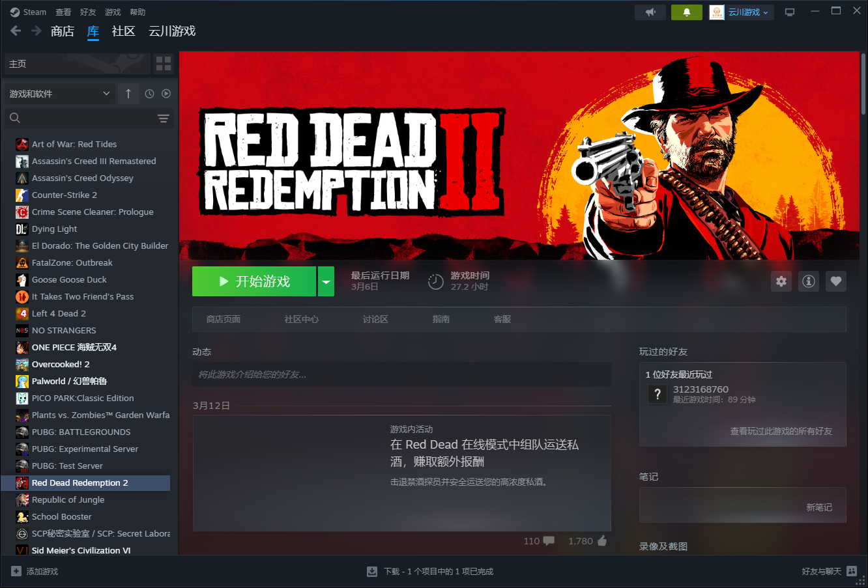Click the Dying Light game icon
Screen dimensions: 868x588
pos(22,229)
